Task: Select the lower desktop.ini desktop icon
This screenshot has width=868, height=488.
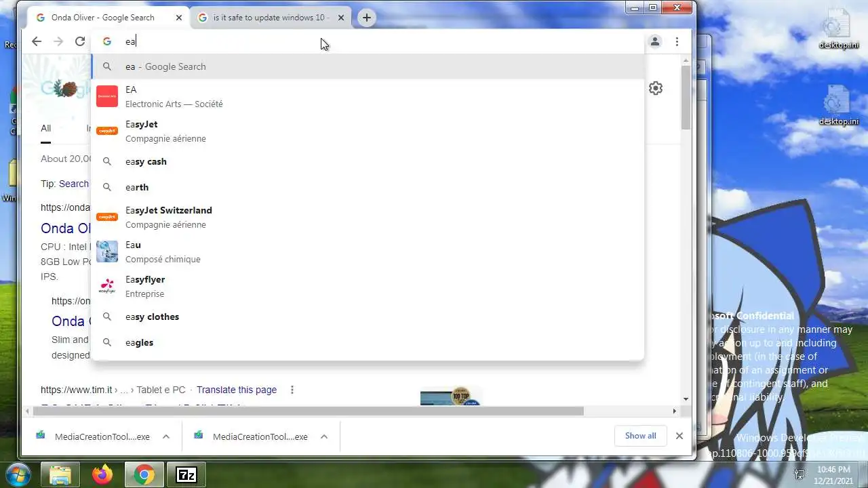Action: pyautogui.click(x=839, y=106)
